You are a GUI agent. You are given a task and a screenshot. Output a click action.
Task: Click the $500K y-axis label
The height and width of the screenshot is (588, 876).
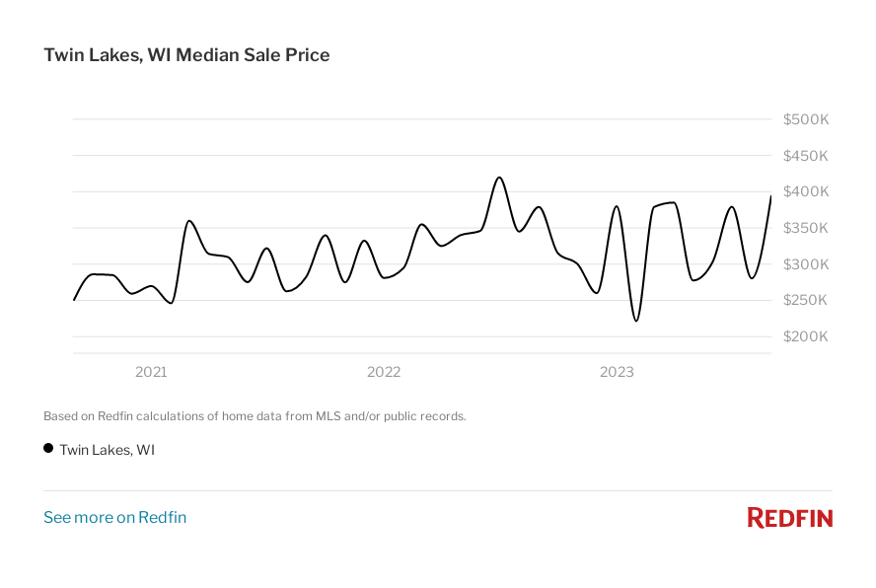tap(806, 119)
